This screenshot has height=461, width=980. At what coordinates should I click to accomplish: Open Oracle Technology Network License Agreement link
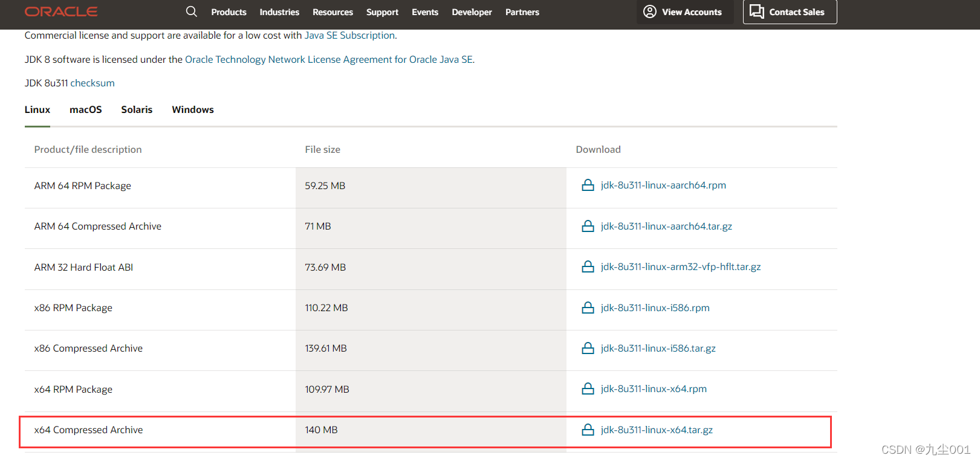(329, 59)
